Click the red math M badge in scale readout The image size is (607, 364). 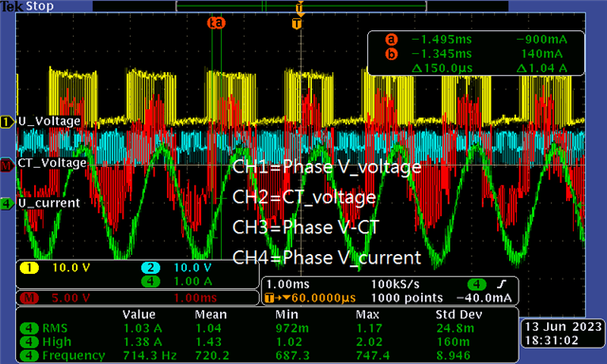[x=29, y=298]
